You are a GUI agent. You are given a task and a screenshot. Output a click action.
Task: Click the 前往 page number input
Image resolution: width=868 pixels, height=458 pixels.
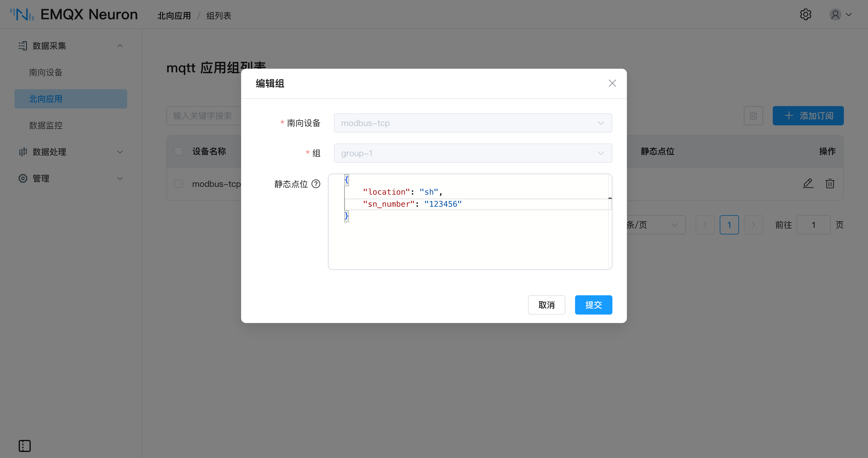coord(813,224)
